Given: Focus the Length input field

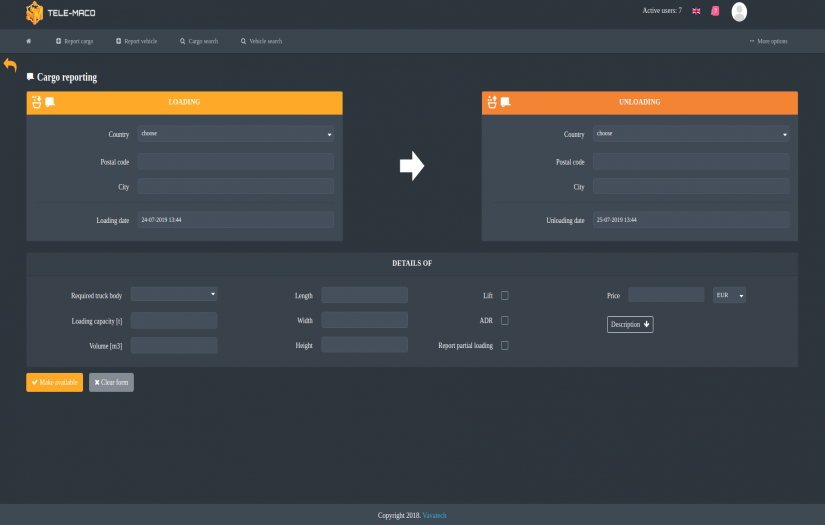Looking at the screenshot, I should coord(365,295).
